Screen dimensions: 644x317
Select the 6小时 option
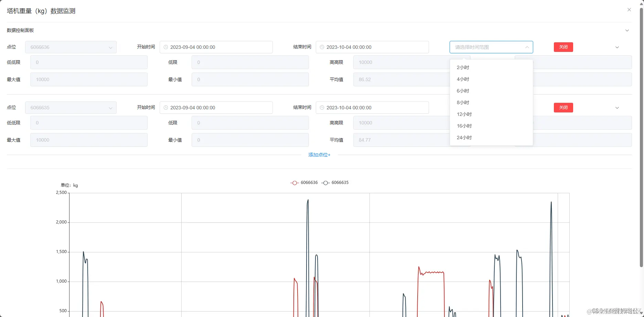point(491,91)
